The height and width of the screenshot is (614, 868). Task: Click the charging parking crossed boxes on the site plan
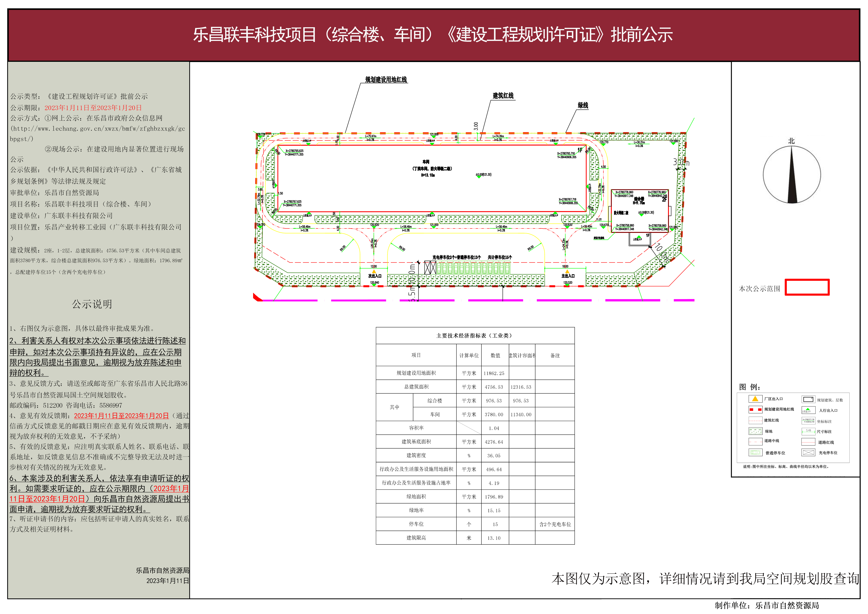tap(430, 268)
